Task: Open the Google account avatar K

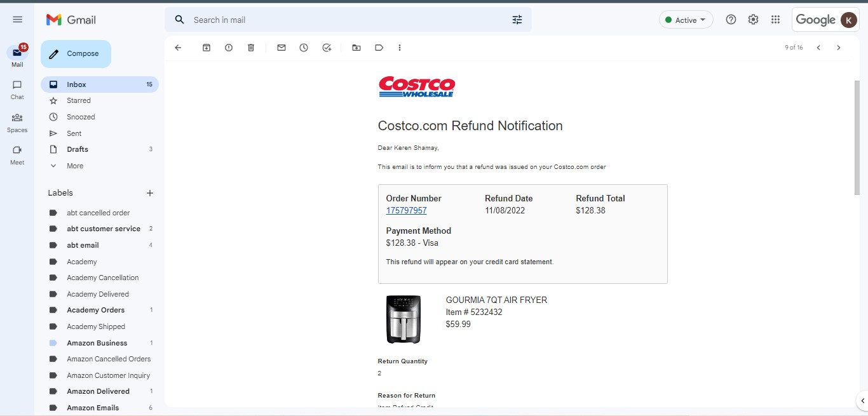Action: (848, 20)
